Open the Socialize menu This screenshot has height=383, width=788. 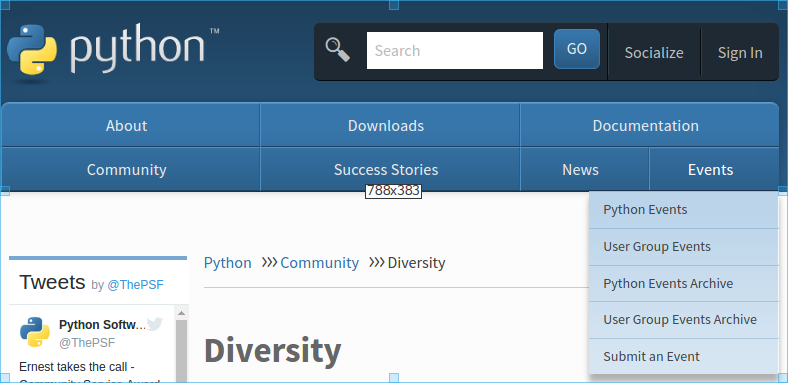coord(654,52)
